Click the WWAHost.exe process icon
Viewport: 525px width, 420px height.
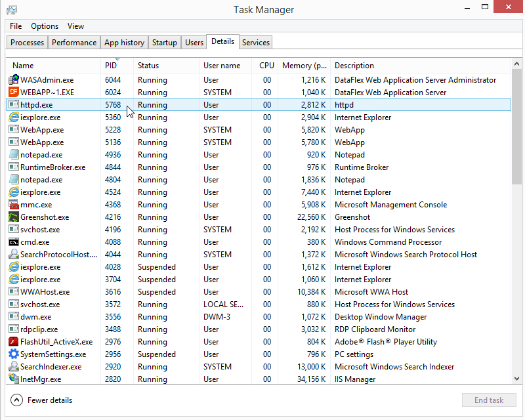13,292
